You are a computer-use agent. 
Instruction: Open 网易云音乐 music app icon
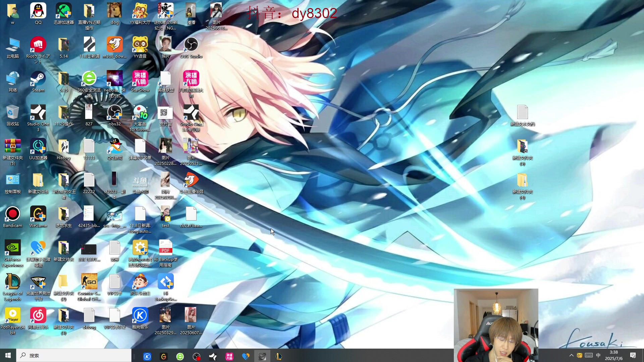click(x=38, y=315)
